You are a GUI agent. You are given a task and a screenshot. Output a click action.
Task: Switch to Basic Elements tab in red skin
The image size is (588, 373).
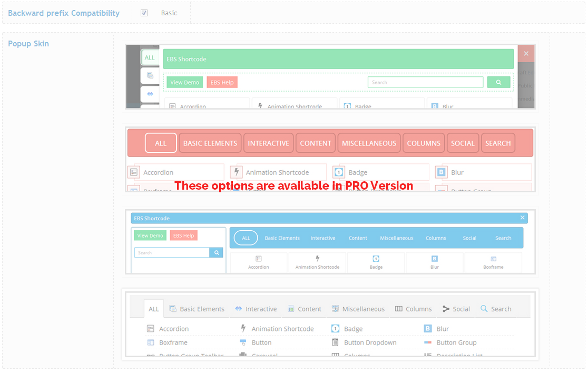coord(210,143)
